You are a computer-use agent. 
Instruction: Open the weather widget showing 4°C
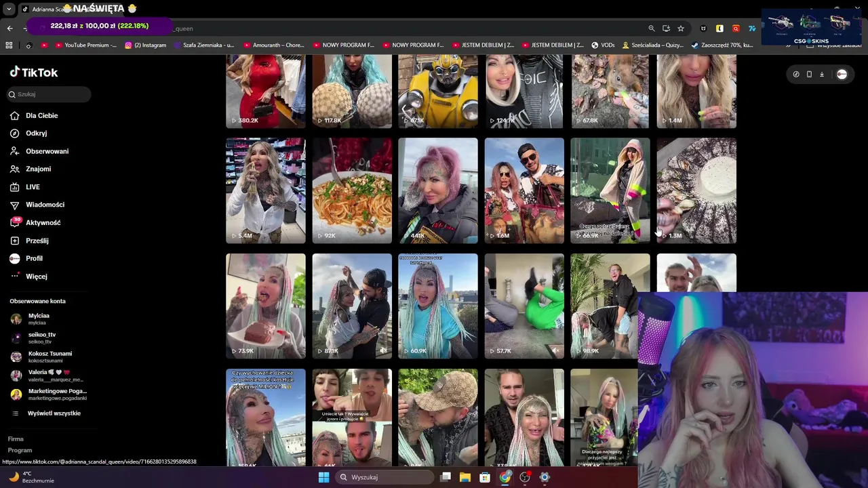(x=30, y=477)
